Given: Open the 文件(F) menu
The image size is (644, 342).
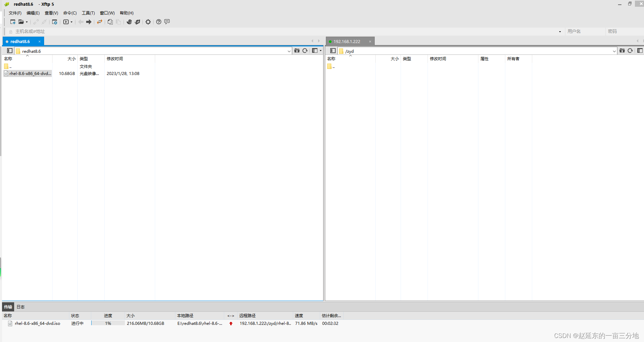Looking at the screenshot, I should tap(15, 13).
